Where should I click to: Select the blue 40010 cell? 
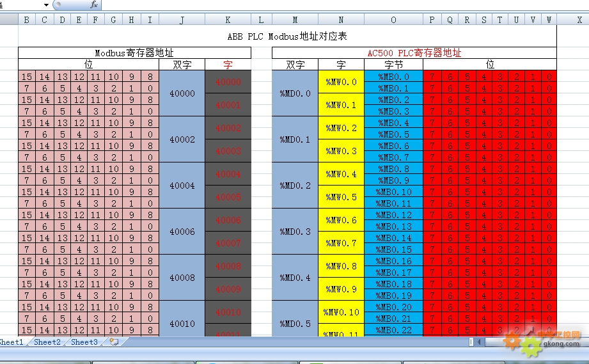click(182, 319)
